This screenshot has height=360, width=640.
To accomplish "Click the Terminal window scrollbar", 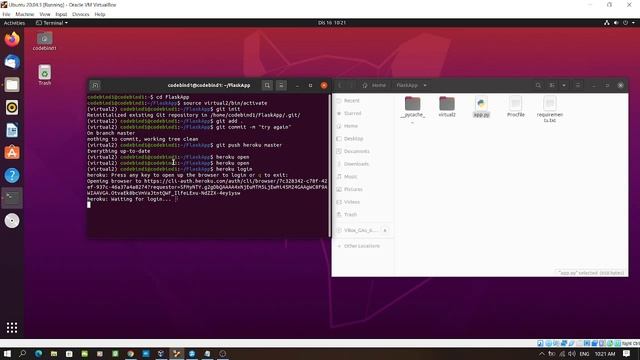I will pyautogui.click(x=329, y=165).
